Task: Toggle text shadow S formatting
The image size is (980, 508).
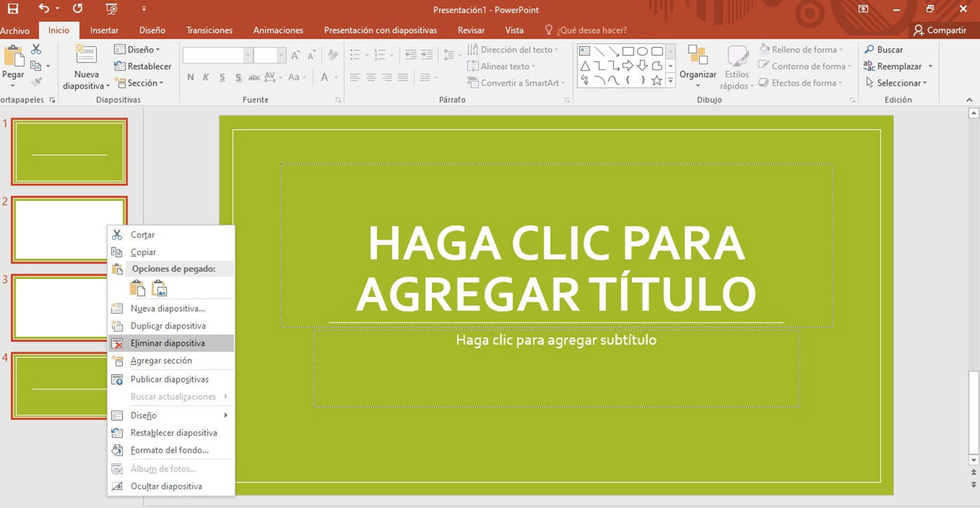Action: coord(238,78)
